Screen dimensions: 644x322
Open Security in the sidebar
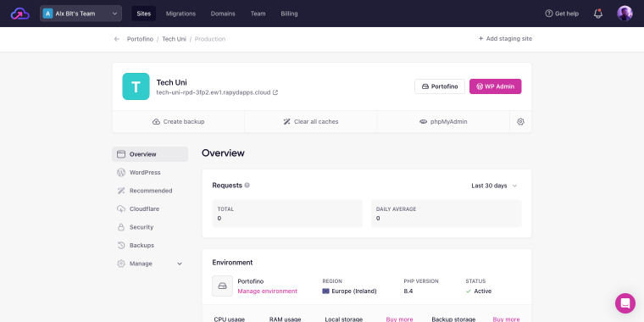click(x=150, y=227)
